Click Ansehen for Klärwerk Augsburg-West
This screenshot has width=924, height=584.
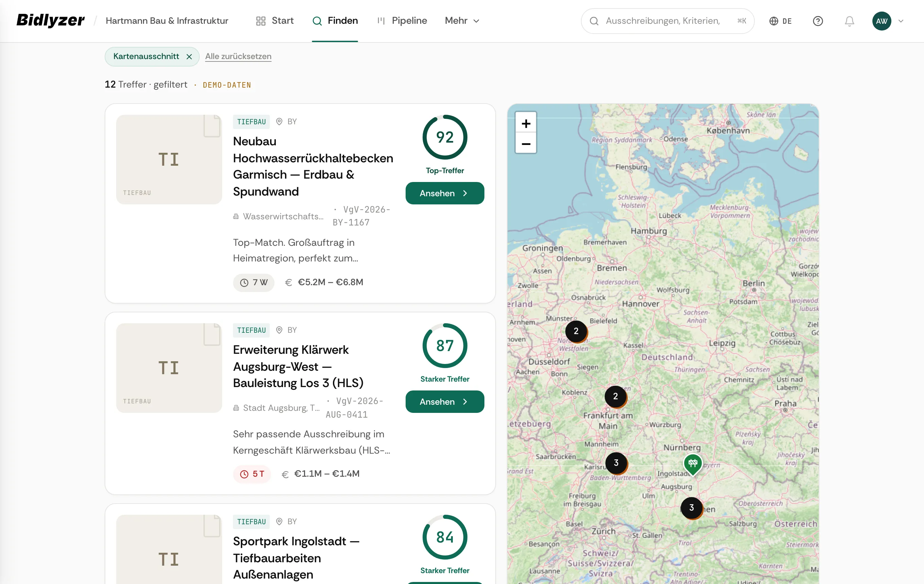[444, 401]
